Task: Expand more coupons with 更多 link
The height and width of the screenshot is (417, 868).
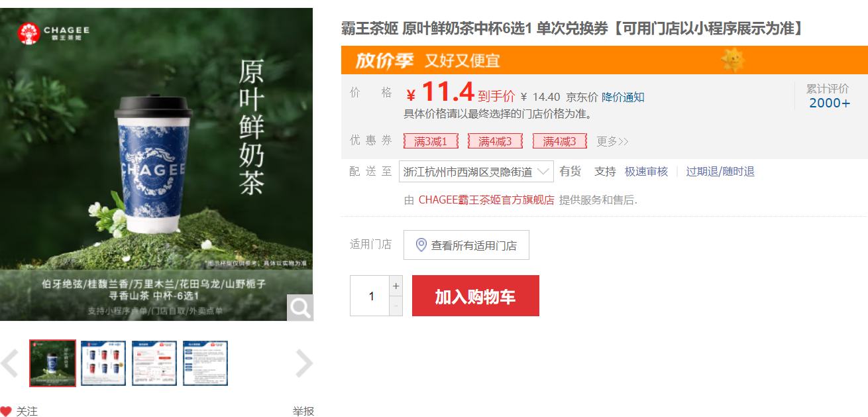Action: click(x=612, y=141)
